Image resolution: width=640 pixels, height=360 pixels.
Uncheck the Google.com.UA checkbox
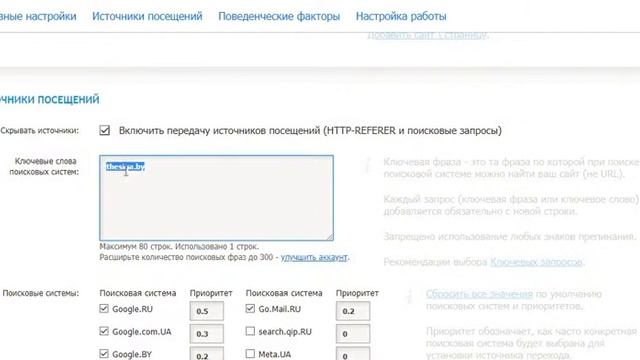(x=104, y=331)
